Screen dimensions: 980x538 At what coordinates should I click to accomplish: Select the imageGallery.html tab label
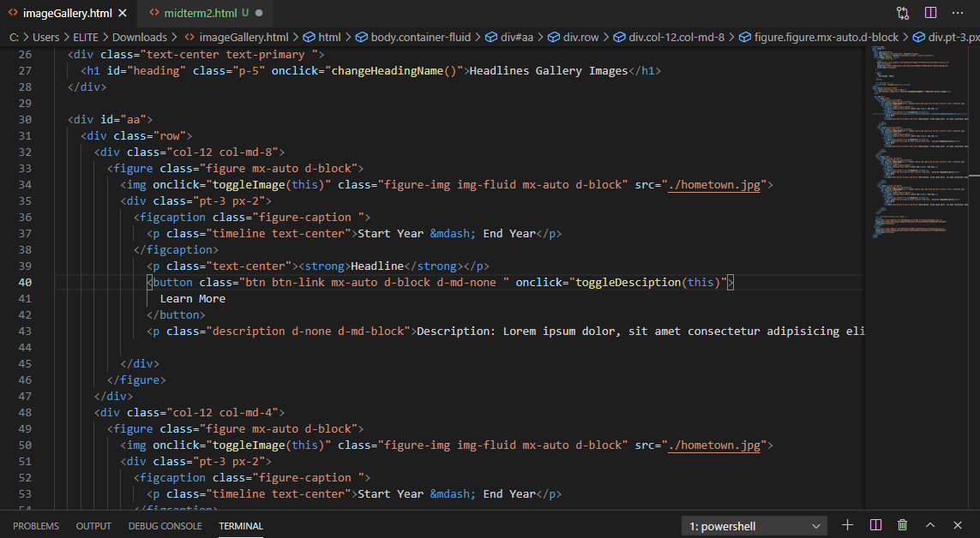[x=68, y=13]
